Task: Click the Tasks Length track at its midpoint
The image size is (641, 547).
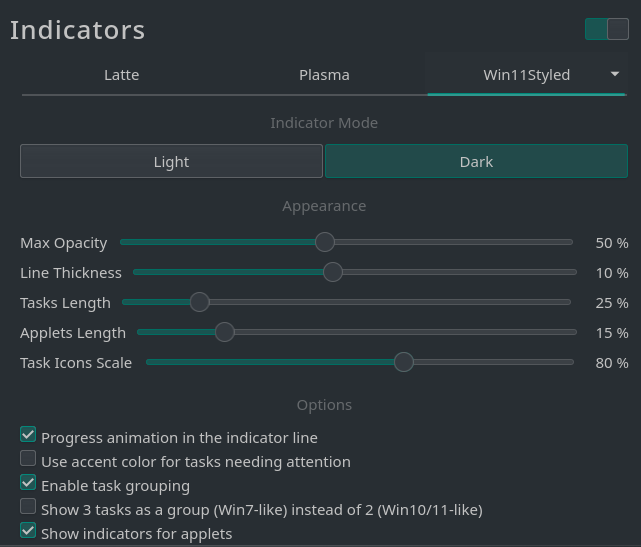Action: point(347,302)
